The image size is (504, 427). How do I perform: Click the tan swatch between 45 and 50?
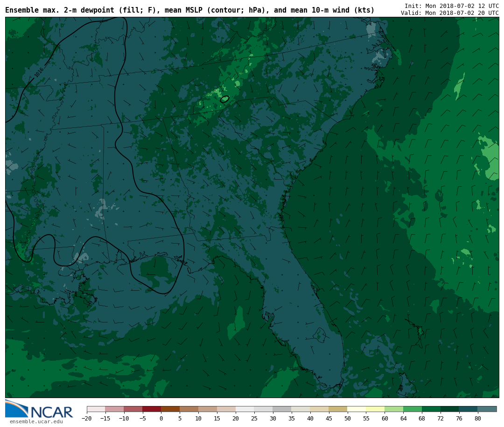(x=338, y=409)
